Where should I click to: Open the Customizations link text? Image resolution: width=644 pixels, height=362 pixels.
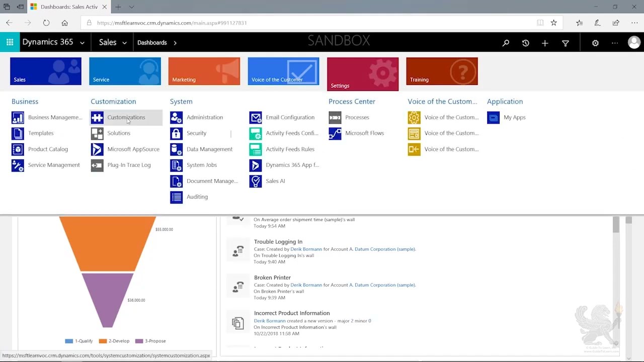point(126,117)
